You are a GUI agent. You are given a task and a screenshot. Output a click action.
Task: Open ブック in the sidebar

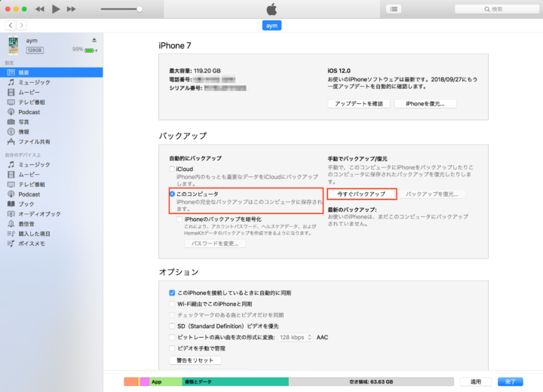click(51, 204)
